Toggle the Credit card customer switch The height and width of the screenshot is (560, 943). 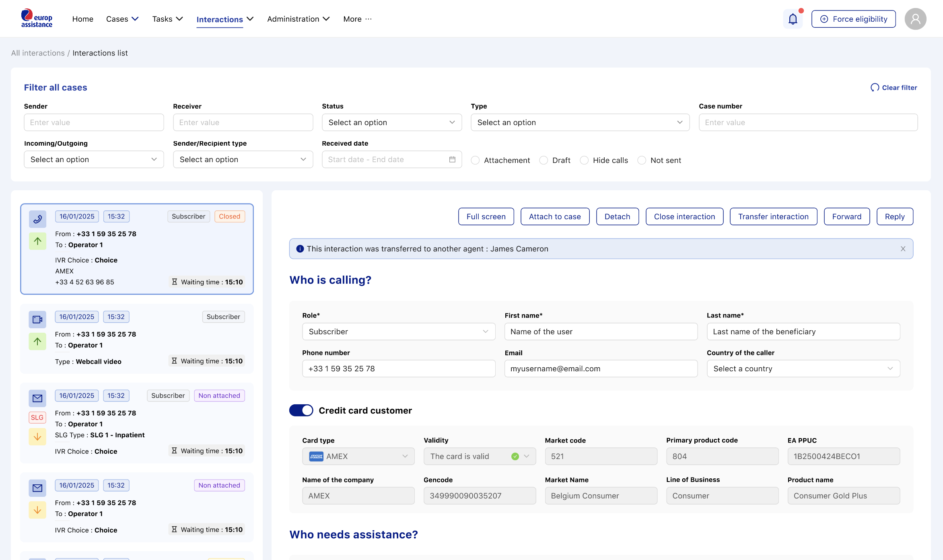point(301,410)
